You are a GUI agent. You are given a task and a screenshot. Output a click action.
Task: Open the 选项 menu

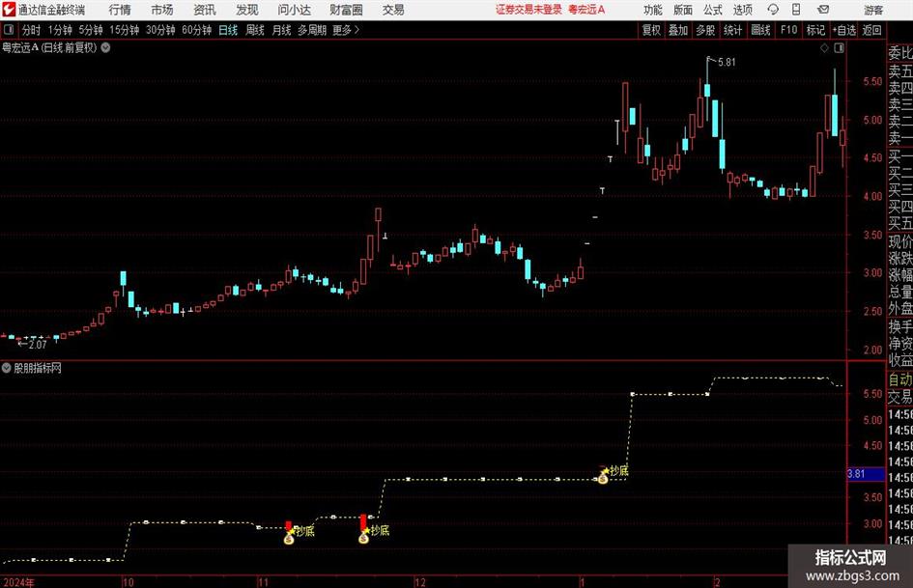pyautogui.click(x=742, y=10)
